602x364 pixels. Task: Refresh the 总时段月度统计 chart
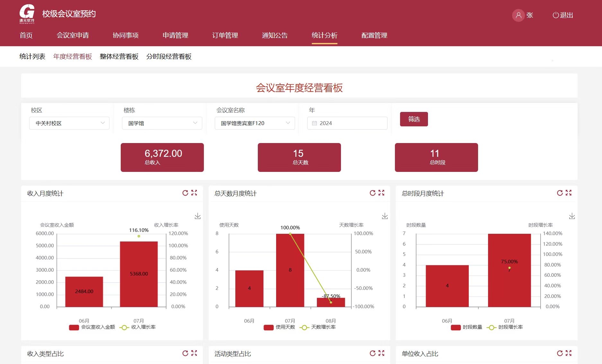click(x=559, y=193)
